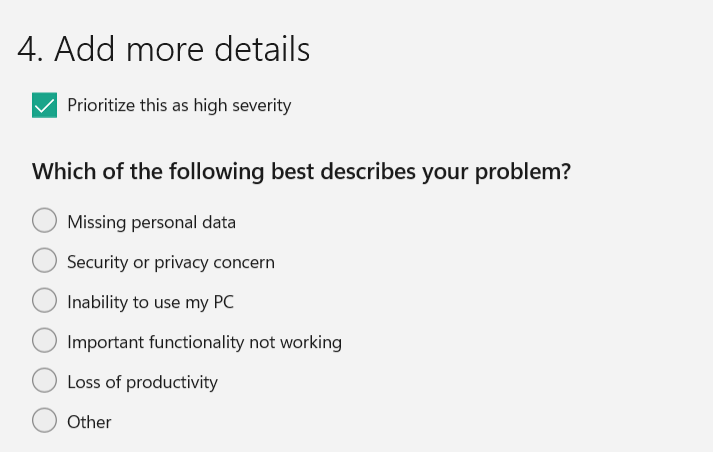The height and width of the screenshot is (452, 713).
Task: Click the 'Missing personal data' text label
Action: click(x=151, y=222)
